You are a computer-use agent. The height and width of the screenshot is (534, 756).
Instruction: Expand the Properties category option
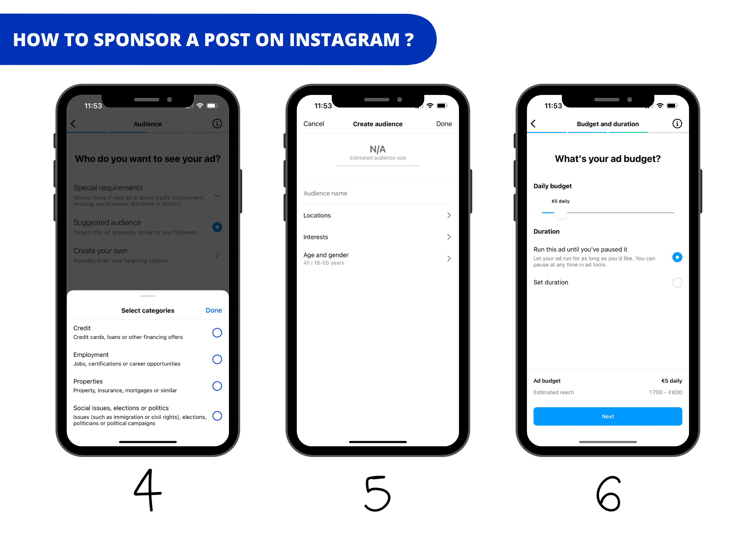point(218,386)
